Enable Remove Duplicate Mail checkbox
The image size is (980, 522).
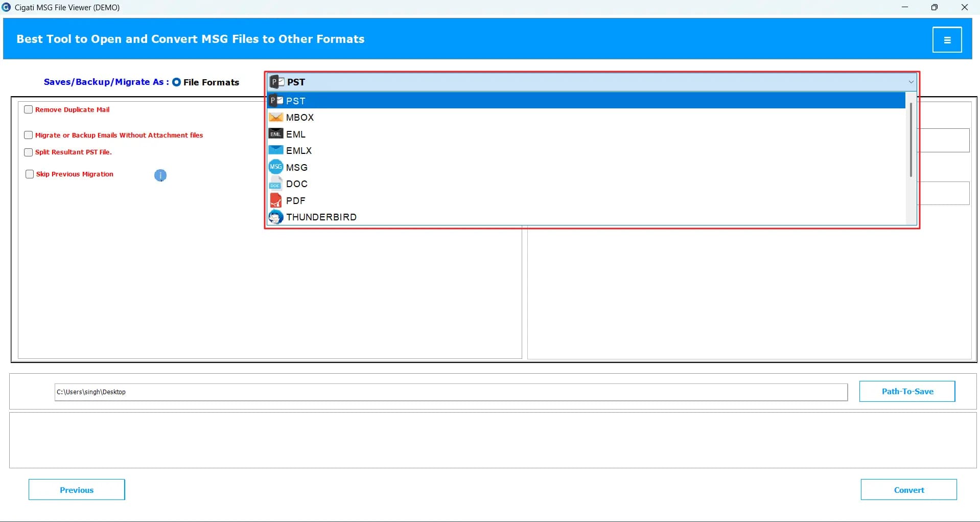tap(29, 109)
